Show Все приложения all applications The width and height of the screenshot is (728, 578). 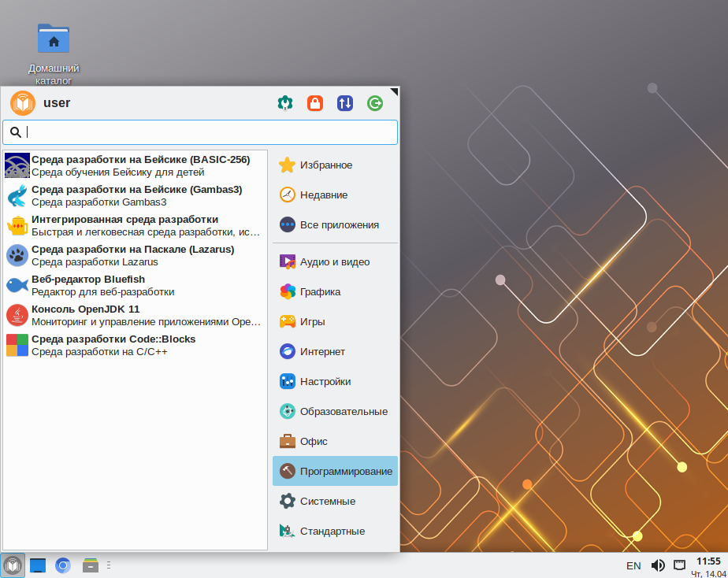pyautogui.click(x=335, y=225)
